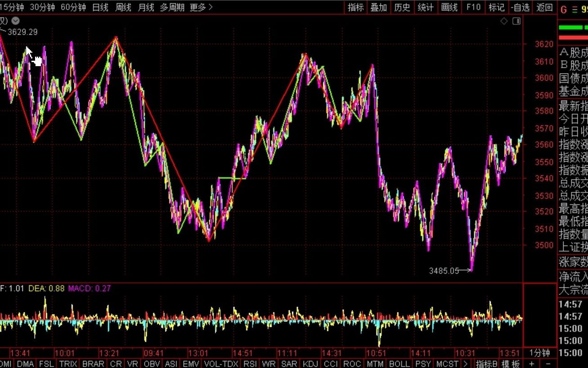Select the ROC indicator tab
The image size is (588, 368).
(x=352, y=364)
